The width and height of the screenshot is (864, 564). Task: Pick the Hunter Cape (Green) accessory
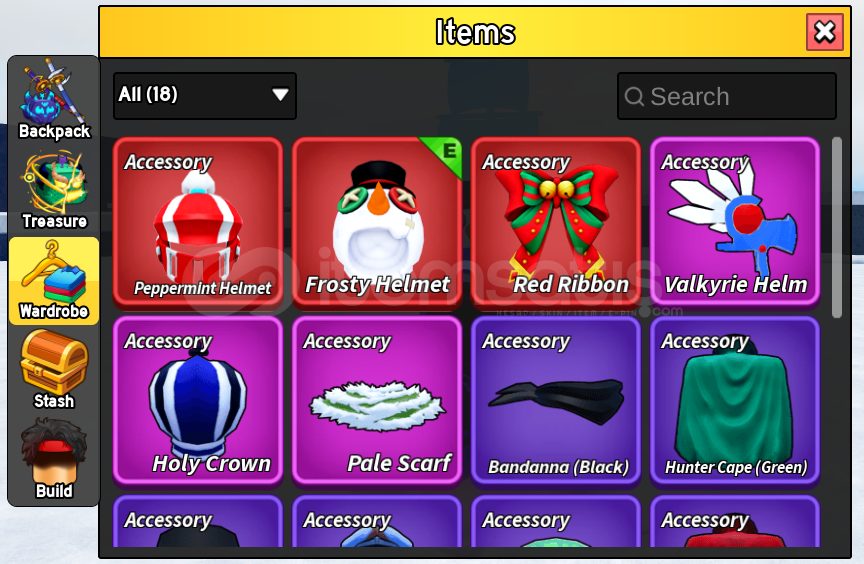click(735, 400)
